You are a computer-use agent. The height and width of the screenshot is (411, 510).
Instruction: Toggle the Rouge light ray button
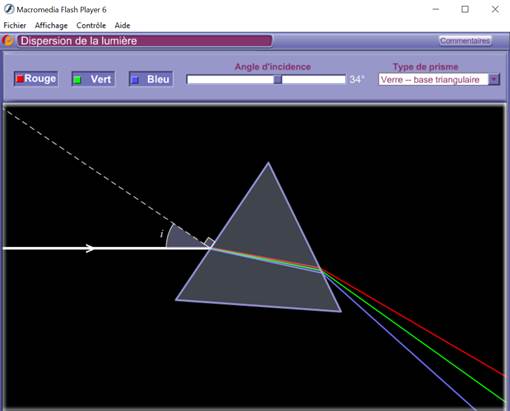coord(36,79)
